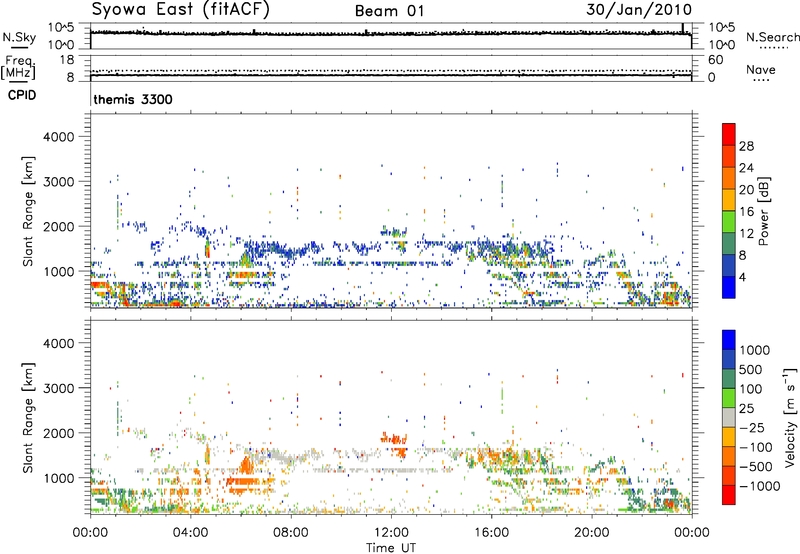Click the "12" label on Power colorbar
Viewport: 800px width, 554px height.
tap(746, 234)
